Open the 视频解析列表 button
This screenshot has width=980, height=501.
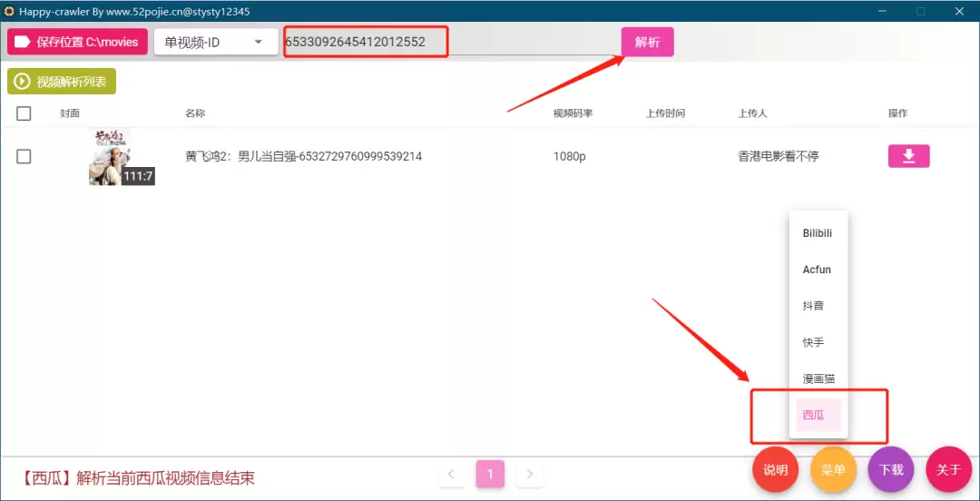[x=62, y=82]
